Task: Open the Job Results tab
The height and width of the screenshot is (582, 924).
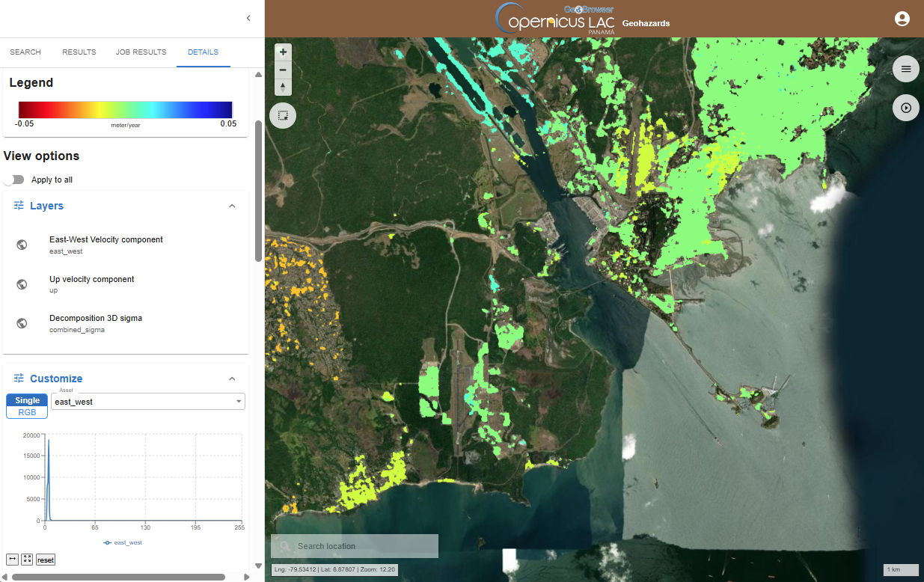Action: 141,52
